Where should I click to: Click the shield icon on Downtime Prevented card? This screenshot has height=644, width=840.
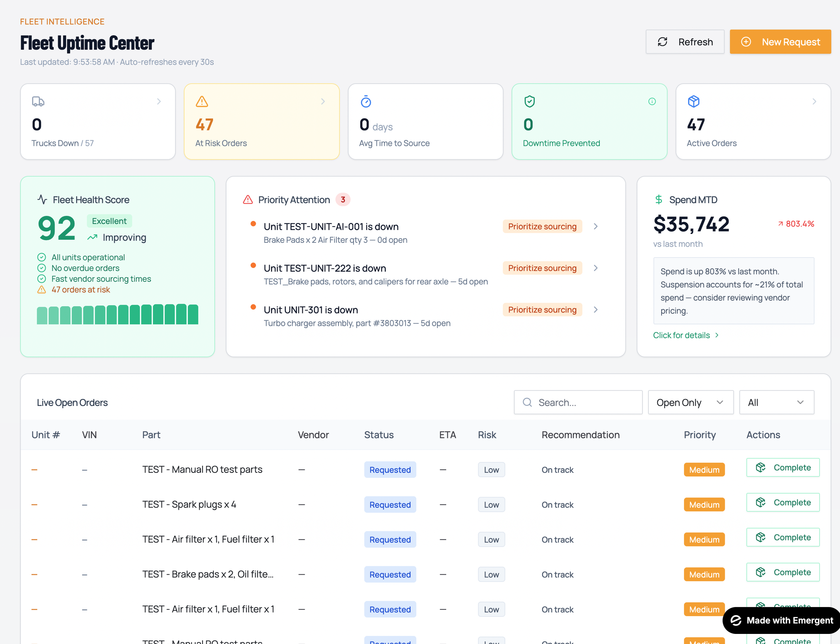click(529, 102)
